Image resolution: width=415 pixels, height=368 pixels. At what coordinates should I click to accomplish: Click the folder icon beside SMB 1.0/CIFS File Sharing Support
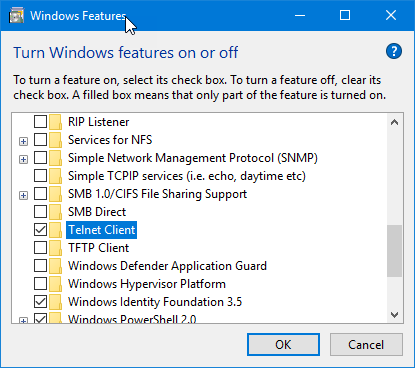tap(55, 194)
